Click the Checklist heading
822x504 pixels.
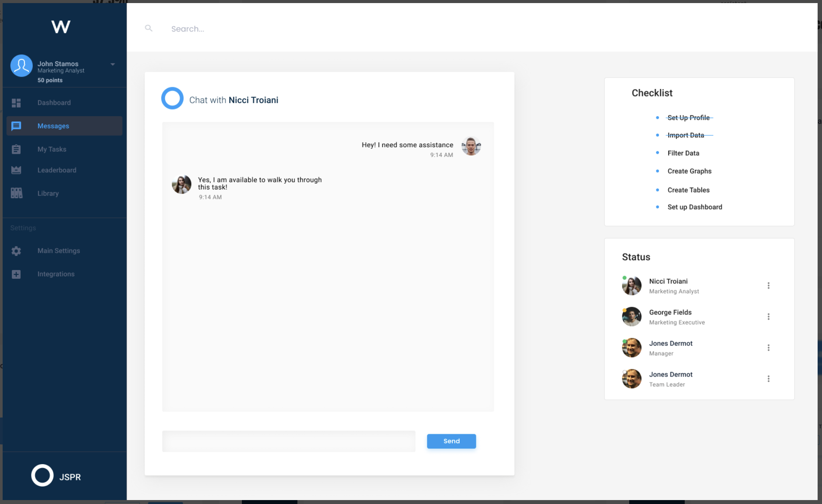point(652,93)
